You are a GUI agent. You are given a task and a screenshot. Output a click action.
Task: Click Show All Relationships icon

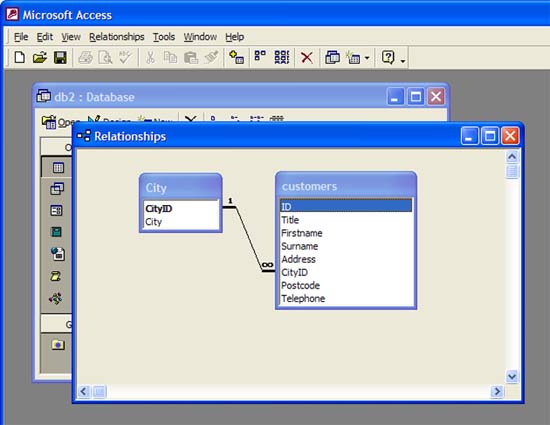tap(282, 57)
